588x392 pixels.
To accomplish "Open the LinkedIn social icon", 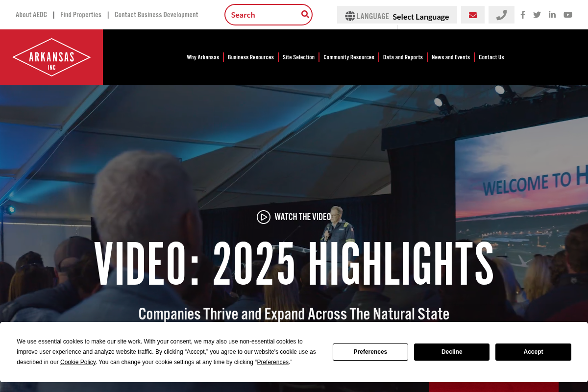I will [x=552, y=15].
